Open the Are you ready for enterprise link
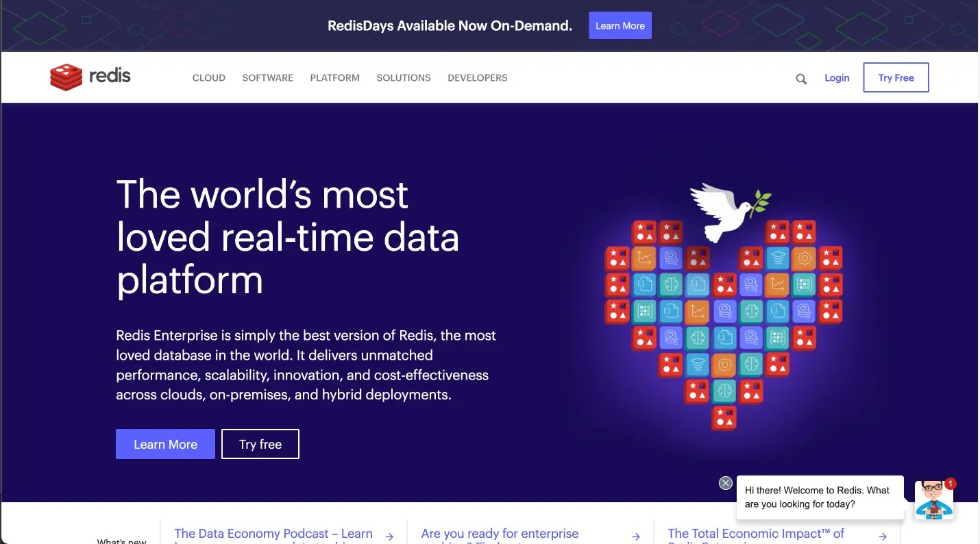Image resolution: width=980 pixels, height=544 pixels. point(500,536)
